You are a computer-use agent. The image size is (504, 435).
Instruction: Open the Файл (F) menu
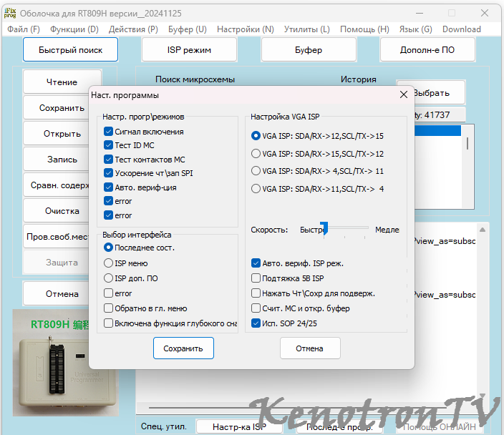click(24, 29)
